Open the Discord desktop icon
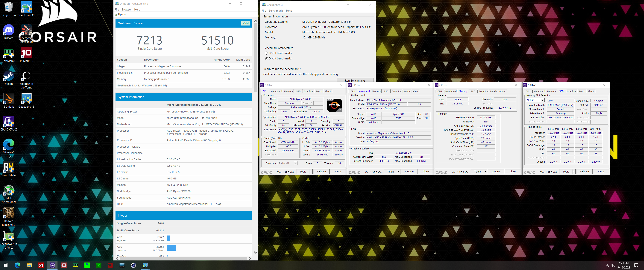Viewport: 644px width, 270px height. [x=8, y=32]
